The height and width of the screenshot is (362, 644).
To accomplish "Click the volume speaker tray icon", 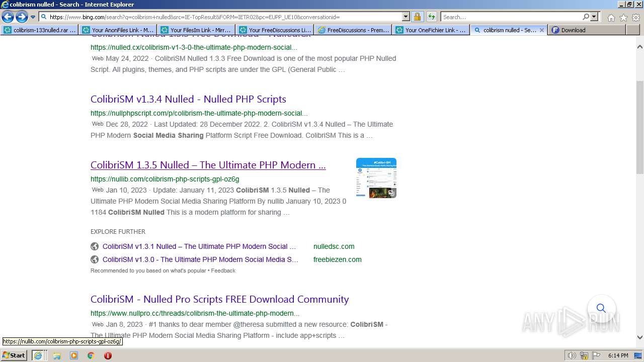I will click(572, 355).
